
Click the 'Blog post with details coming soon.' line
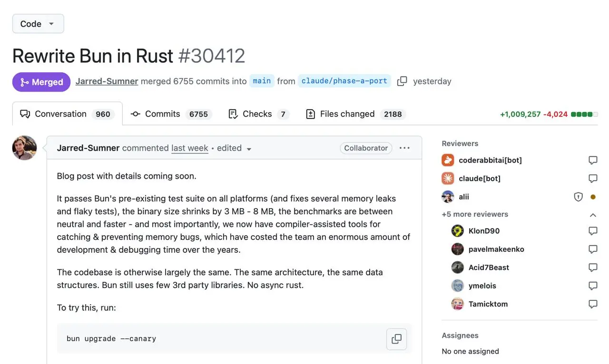(127, 176)
